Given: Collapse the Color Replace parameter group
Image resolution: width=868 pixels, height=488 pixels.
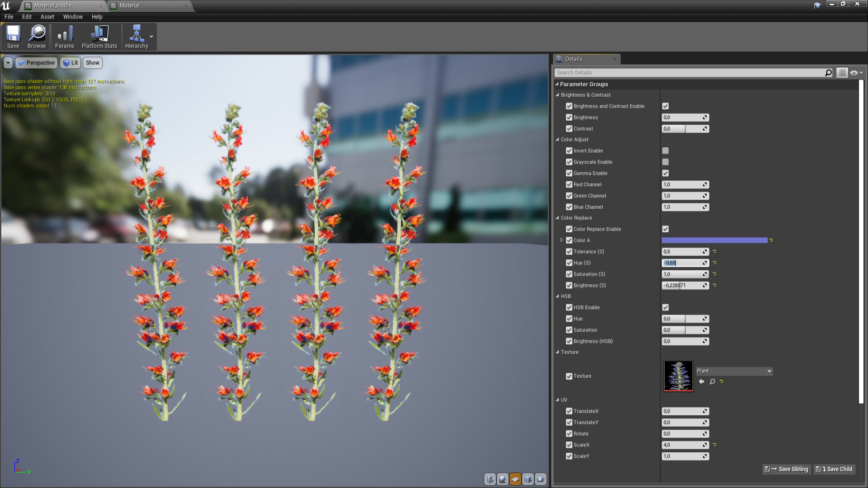Looking at the screenshot, I should 557,218.
